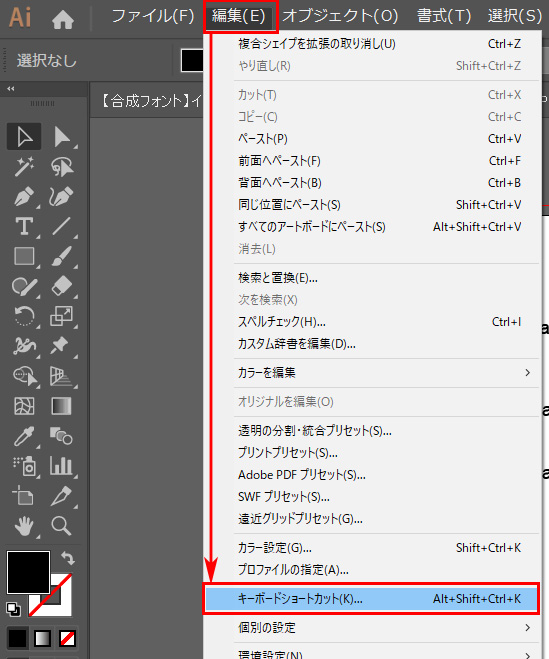
Task: Set fill to None mode
Action: [x=67, y=638]
